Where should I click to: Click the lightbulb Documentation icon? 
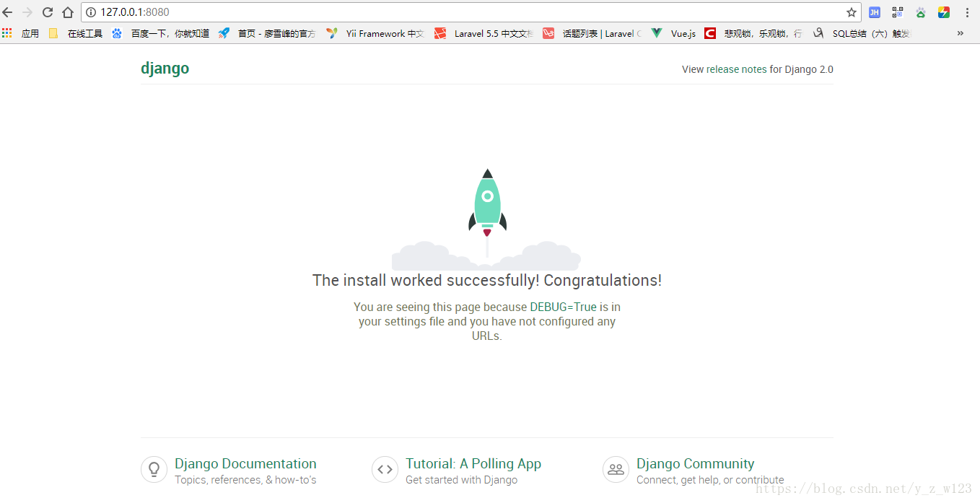(x=154, y=470)
